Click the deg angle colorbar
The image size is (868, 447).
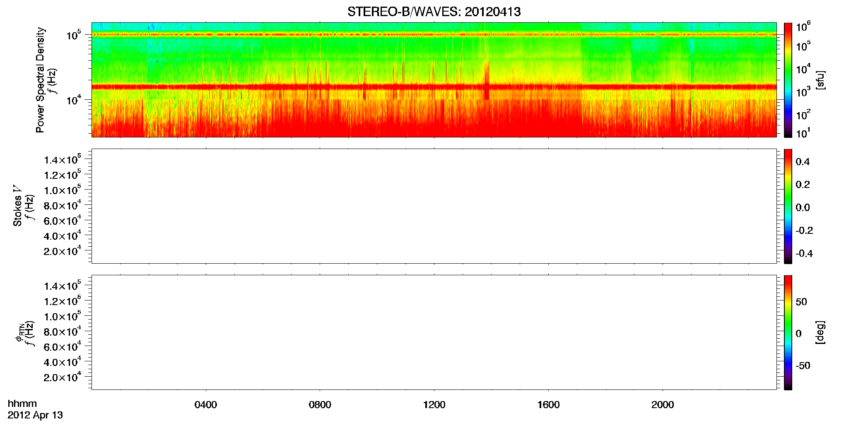point(788,332)
